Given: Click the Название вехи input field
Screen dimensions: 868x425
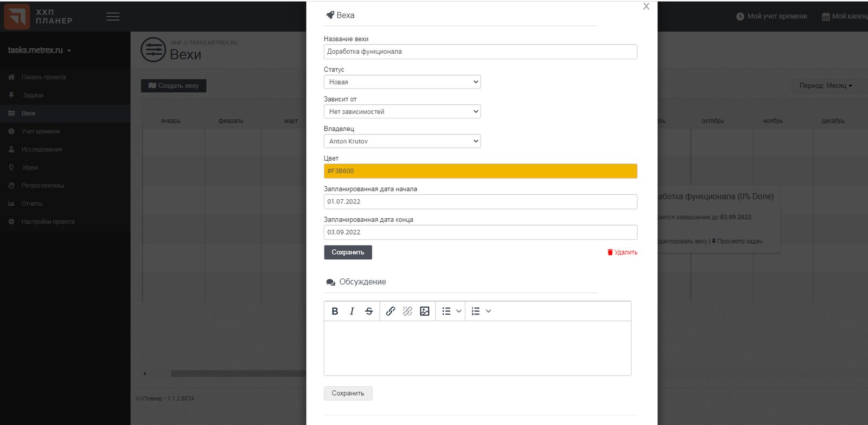Looking at the screenshot, I should pyautogui.click(x=480, y=52).
